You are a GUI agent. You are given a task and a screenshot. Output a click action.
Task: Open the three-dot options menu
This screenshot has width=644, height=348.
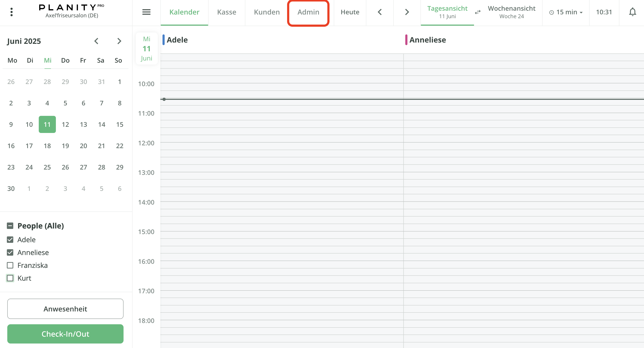(x=12, y=12)
